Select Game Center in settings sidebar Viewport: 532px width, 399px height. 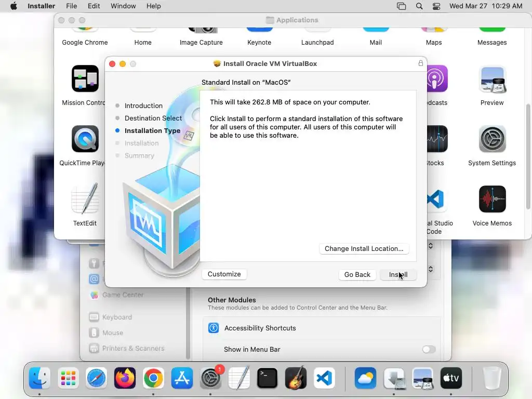[x=123, y=295]
